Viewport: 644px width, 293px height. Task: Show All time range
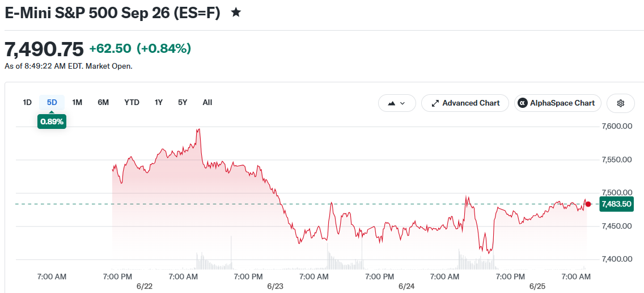(x=207, y=102)
